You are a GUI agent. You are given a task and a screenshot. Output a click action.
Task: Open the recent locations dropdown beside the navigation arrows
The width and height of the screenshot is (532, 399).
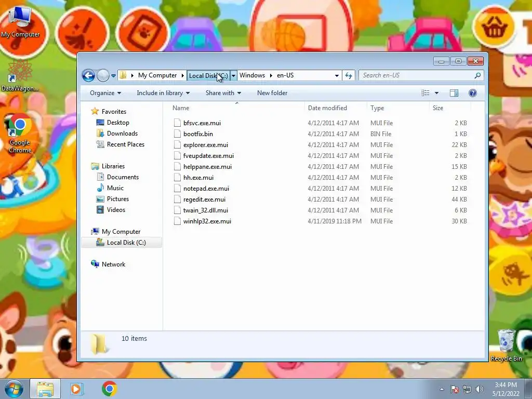pos(113,76)
